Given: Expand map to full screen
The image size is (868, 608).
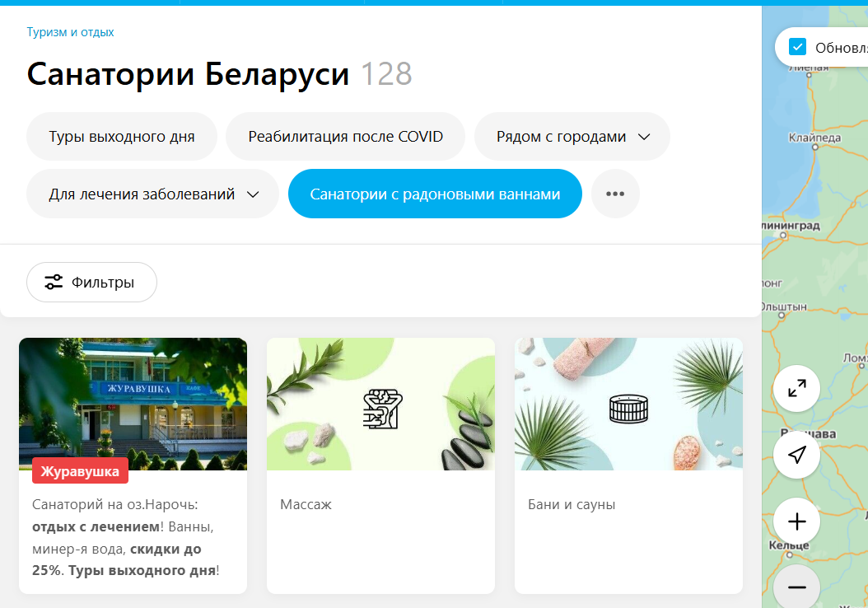Looking at the screenshot, I should click(796, 388).
